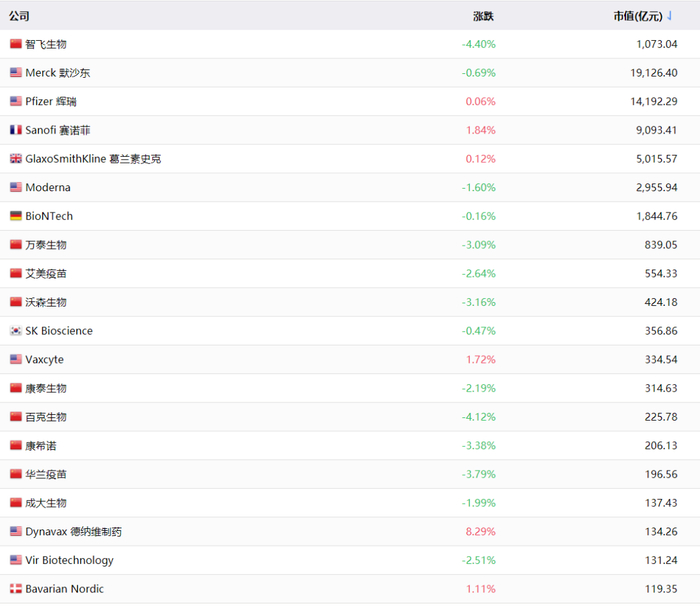The image size is (700, 606).
Task: Open the GlaxoSmithKline 葛兰素史克 company name
Action: (93, 159)
